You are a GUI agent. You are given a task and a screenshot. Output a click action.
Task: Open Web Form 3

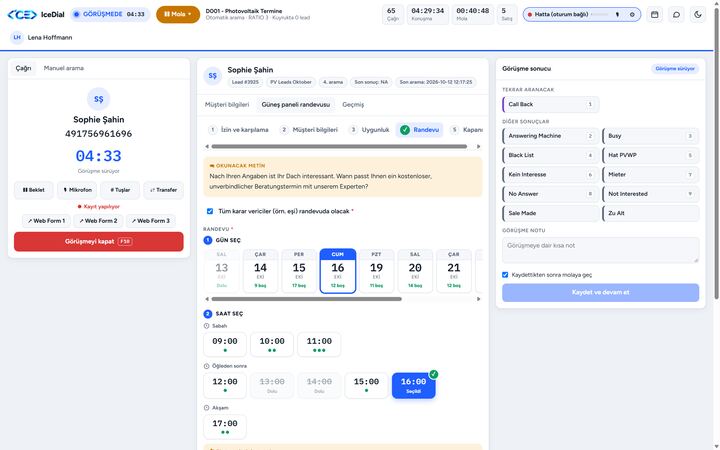(x=151, y=221)
